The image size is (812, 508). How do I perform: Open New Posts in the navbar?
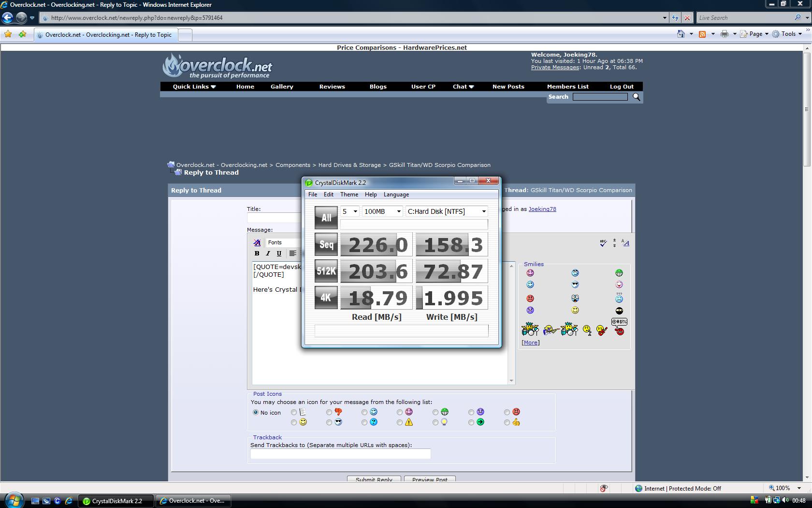point(508,87)
